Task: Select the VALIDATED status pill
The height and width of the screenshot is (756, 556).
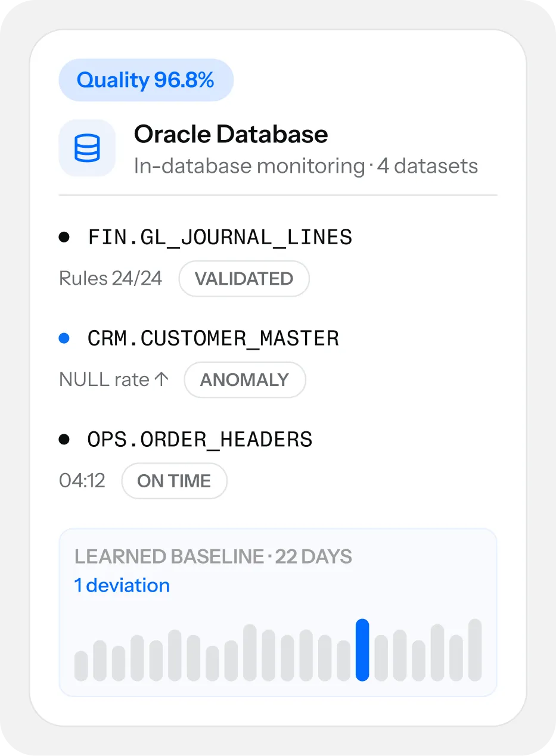Action: click(x=244, y=279)
